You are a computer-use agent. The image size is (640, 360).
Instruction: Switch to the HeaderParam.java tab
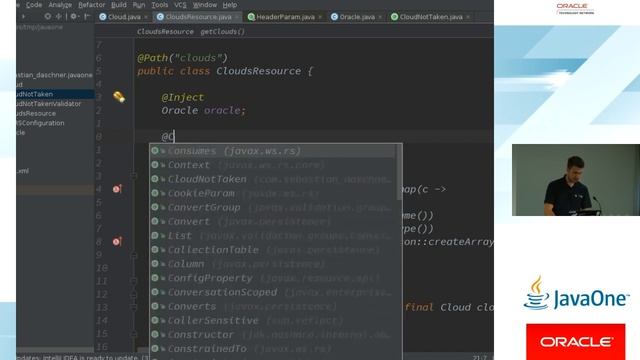click(285, 17)
